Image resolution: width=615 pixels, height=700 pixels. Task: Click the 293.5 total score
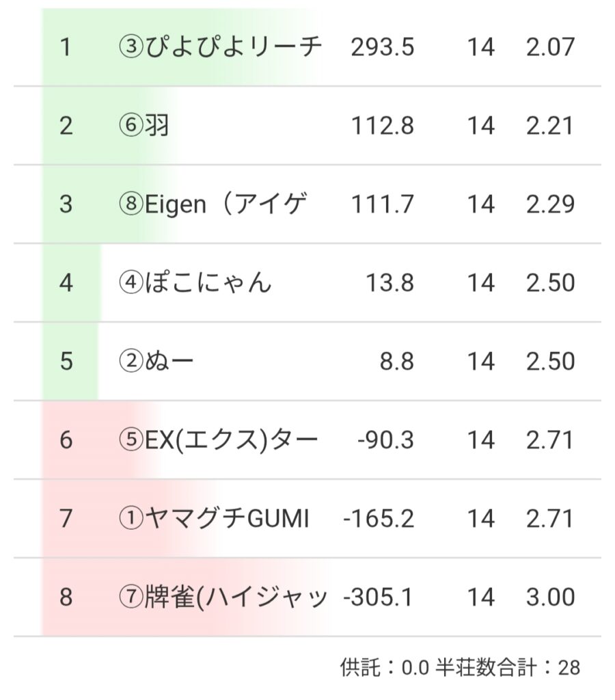pyautogui.click(x=382, y=47)
